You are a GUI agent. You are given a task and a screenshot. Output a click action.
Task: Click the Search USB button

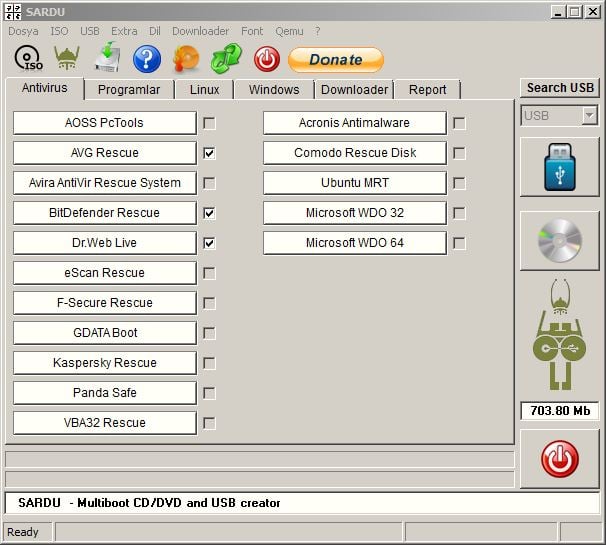560,88
